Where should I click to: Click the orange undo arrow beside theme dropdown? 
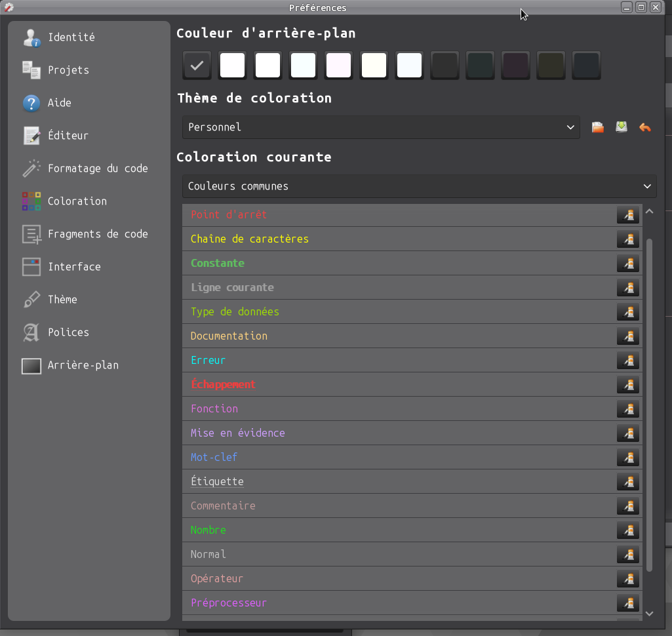645,127
